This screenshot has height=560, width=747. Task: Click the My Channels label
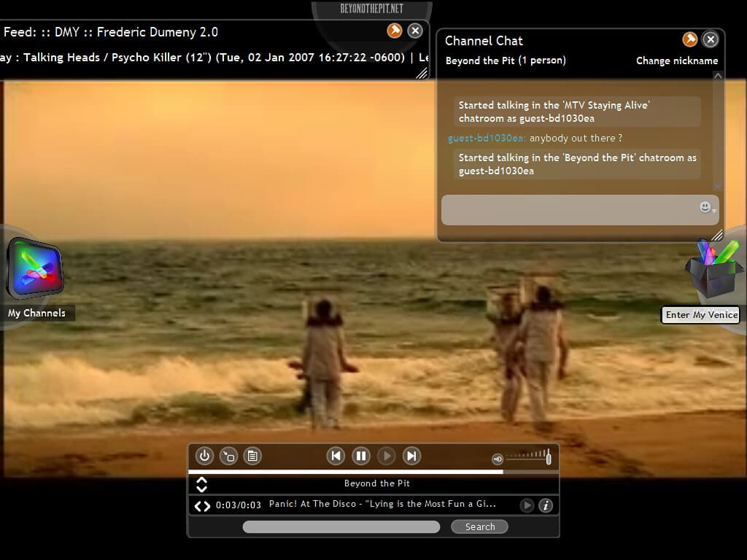coord(36,313)
